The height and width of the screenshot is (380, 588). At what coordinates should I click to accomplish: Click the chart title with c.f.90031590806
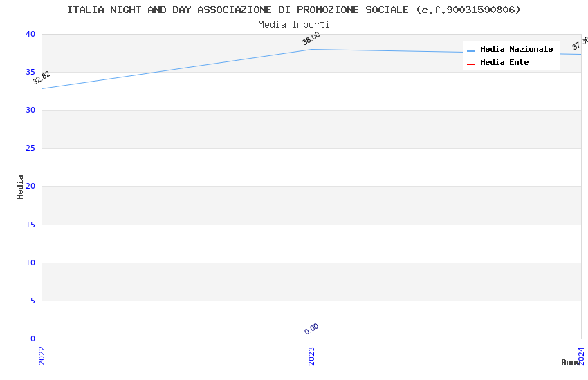pyautogui.click(x=294, y=10)
